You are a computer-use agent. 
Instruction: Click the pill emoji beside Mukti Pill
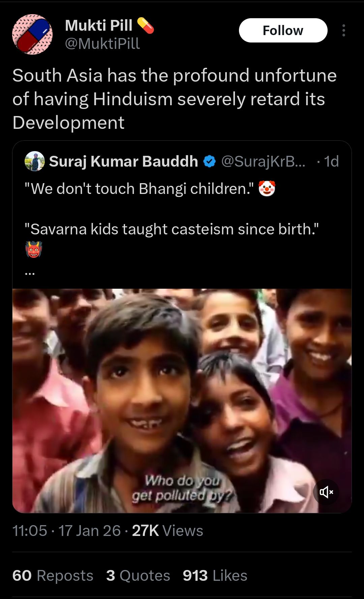[x=146, y=25]
